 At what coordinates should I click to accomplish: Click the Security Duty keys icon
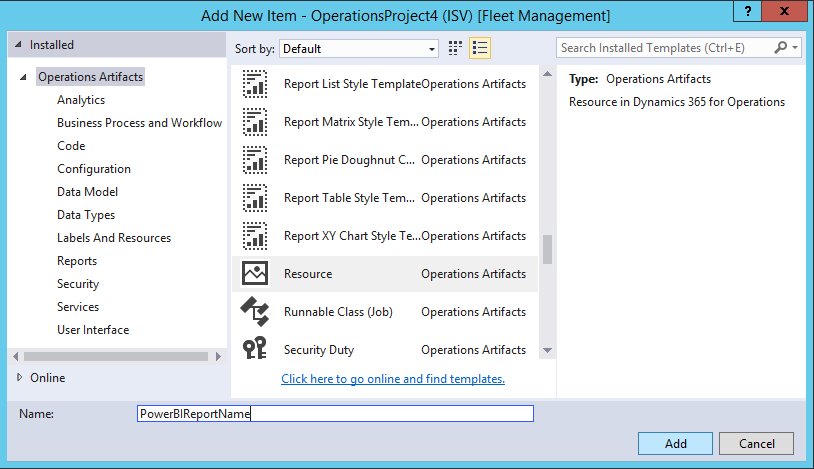[255, 348]
